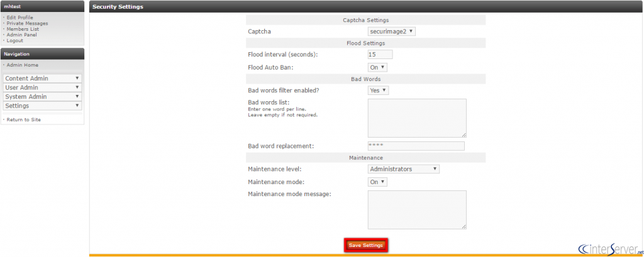Click the Captcha Settings section heading
The width and height of the screenshot is (644, 257).
(365, 20)
